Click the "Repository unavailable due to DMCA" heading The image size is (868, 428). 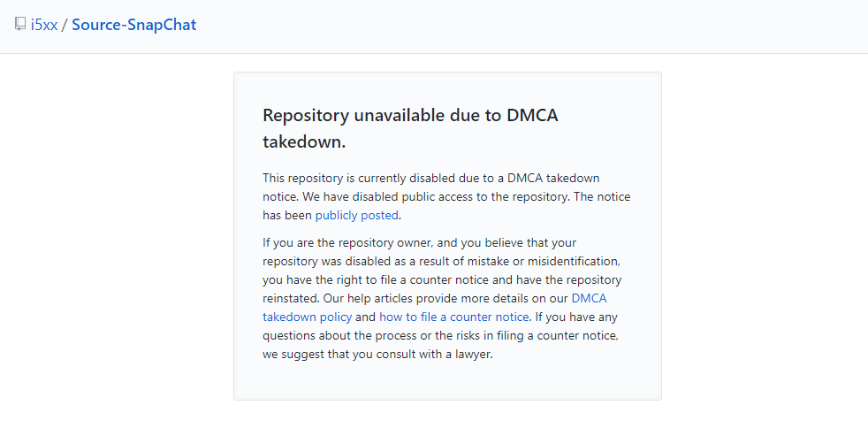(x=410, y=115)
